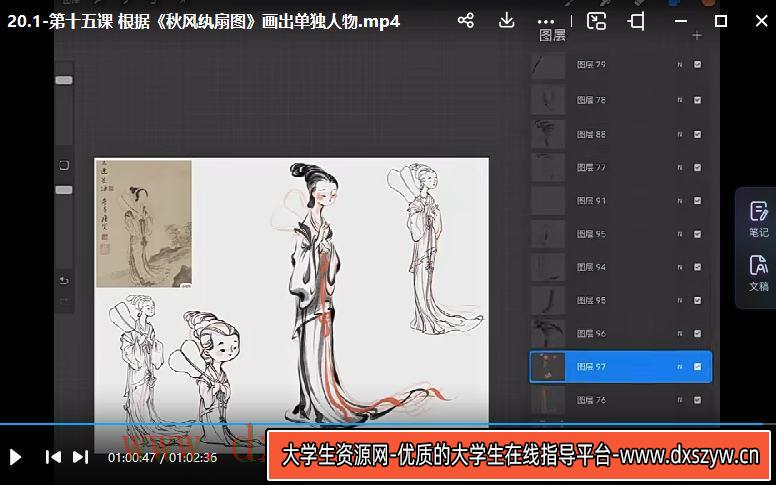Open blend mode N for 图层 78

point(679,100)
